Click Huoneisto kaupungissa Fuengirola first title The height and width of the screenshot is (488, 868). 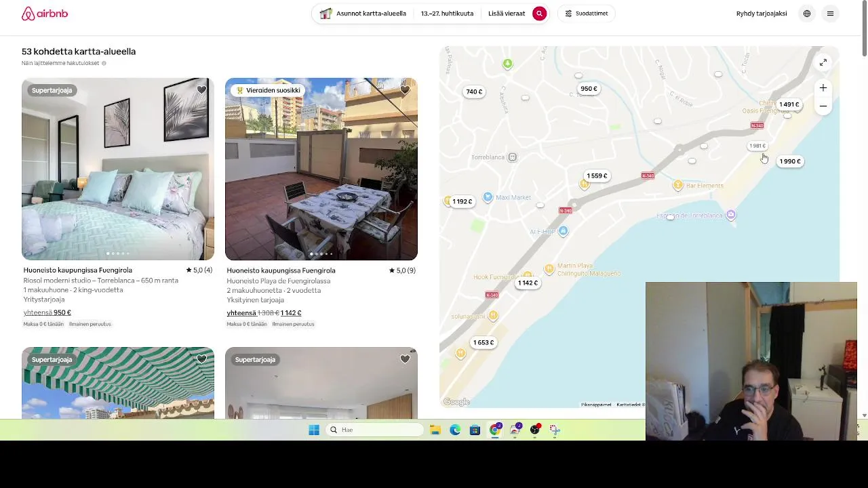pos(78,270)
